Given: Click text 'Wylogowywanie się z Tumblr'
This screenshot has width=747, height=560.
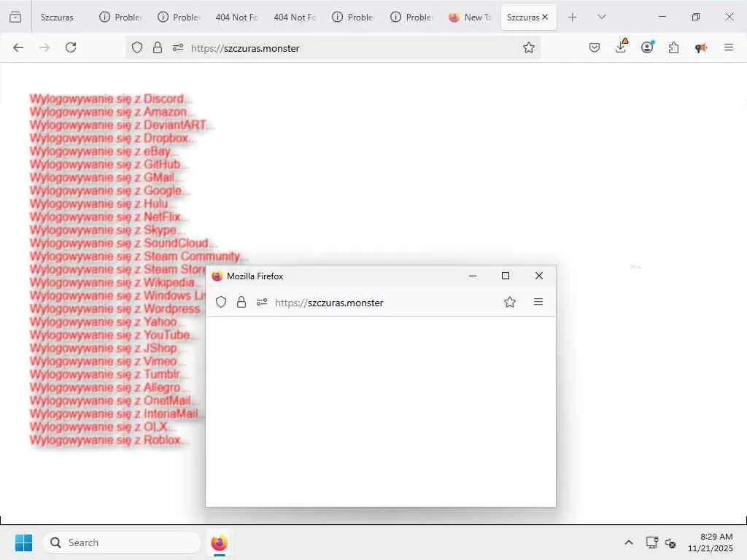Looking at the screenshot, I should click(105, 374).
